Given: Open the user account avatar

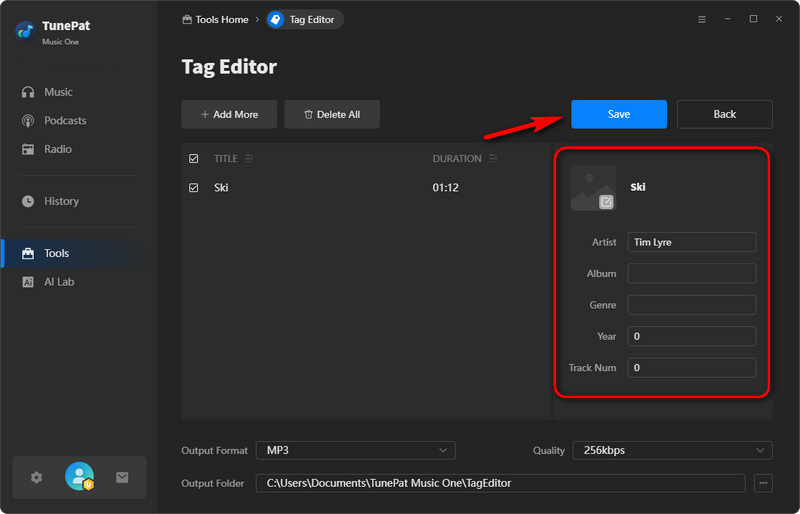Looking at the screenshot, I should (80, 476).
